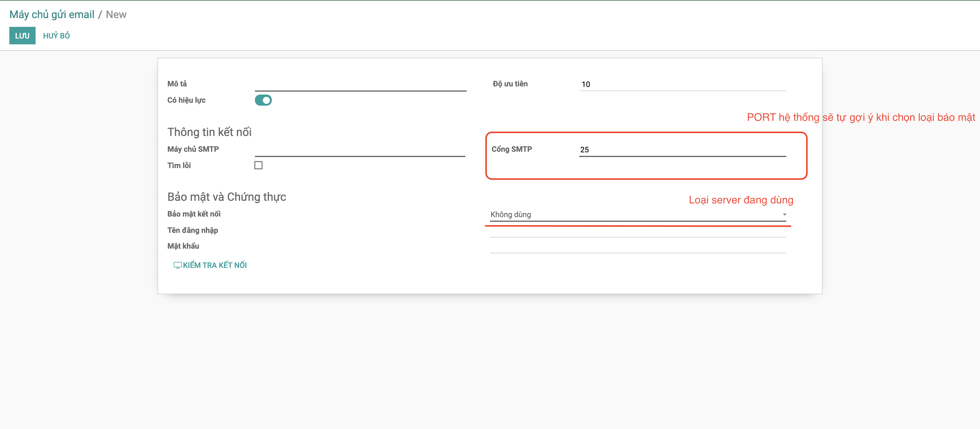Click the Mô tả text field
Viewport: 980px width, 429px height.
(x=360, y=85)
